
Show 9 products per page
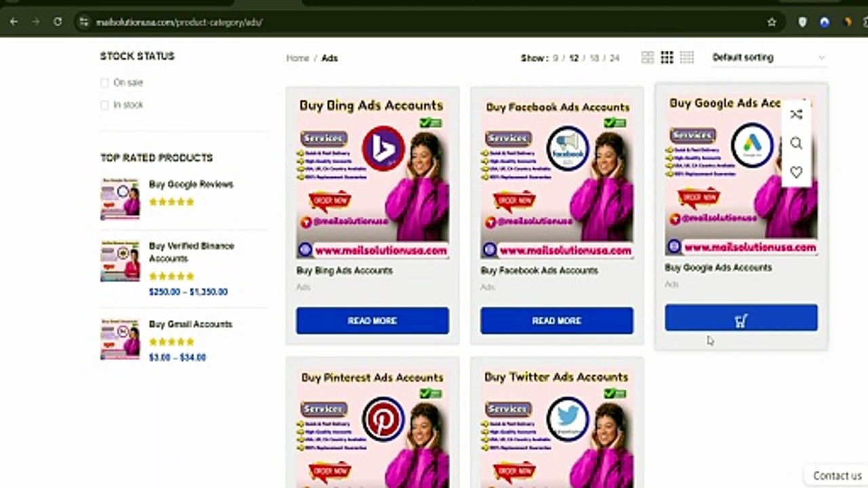coord(555,58)
